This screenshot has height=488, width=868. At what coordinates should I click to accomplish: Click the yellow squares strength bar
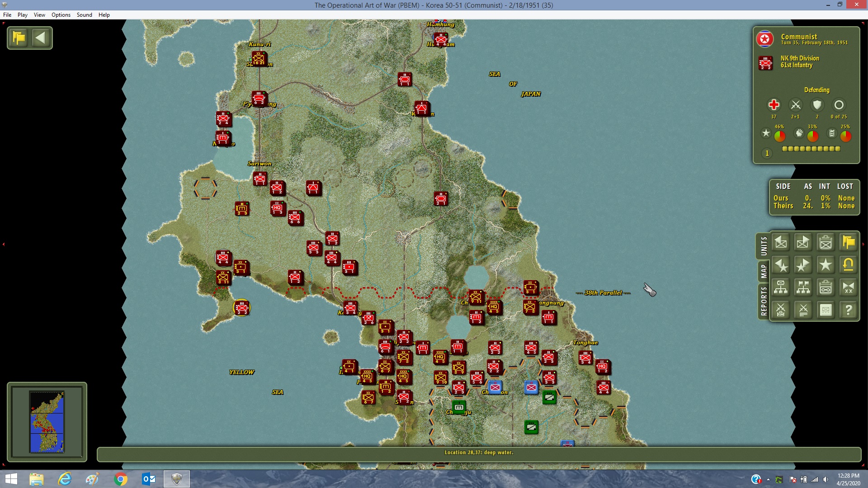pyautogui.click(x=811, y=149)
